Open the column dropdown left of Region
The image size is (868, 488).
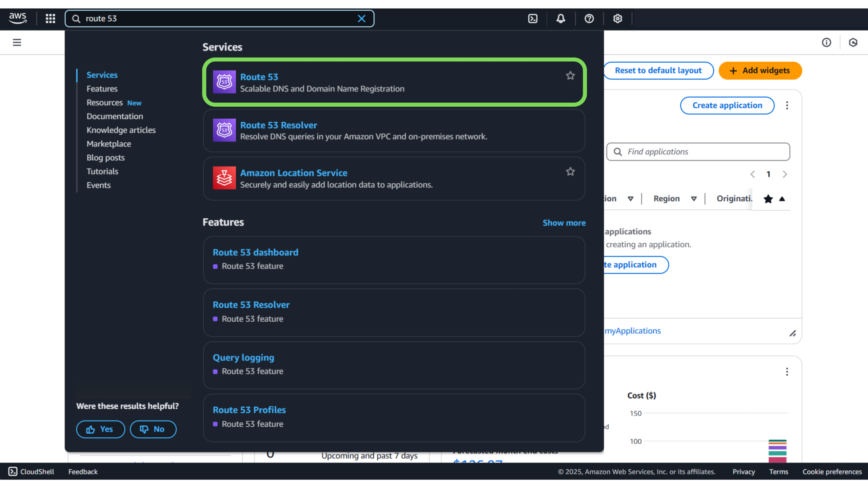(x=630, y=199)
